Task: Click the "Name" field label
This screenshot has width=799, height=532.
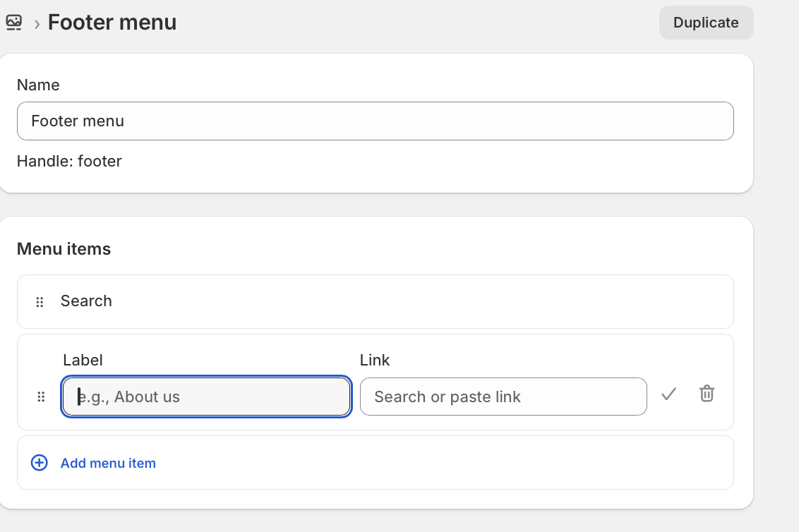Action: click(x=38, y=85)
